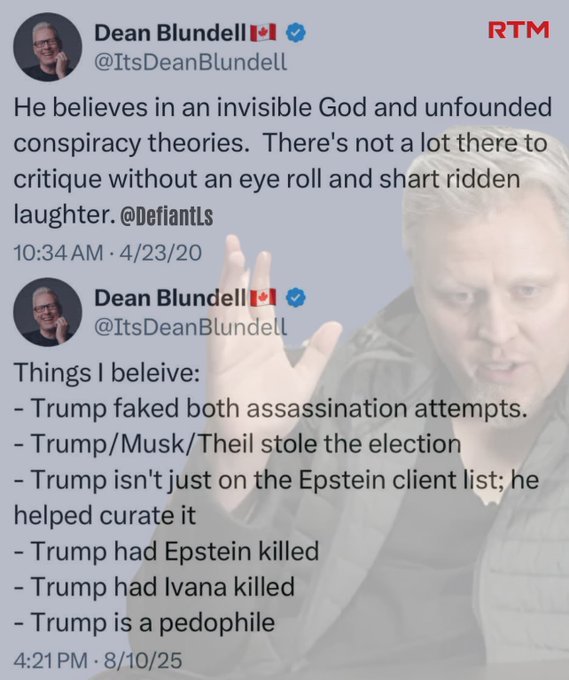Image resolution: width=569 pixels, height=680 pixels.
Task: Click the Canadian flag emoji in the bottom tweet
Action: (x=264, y=298)
